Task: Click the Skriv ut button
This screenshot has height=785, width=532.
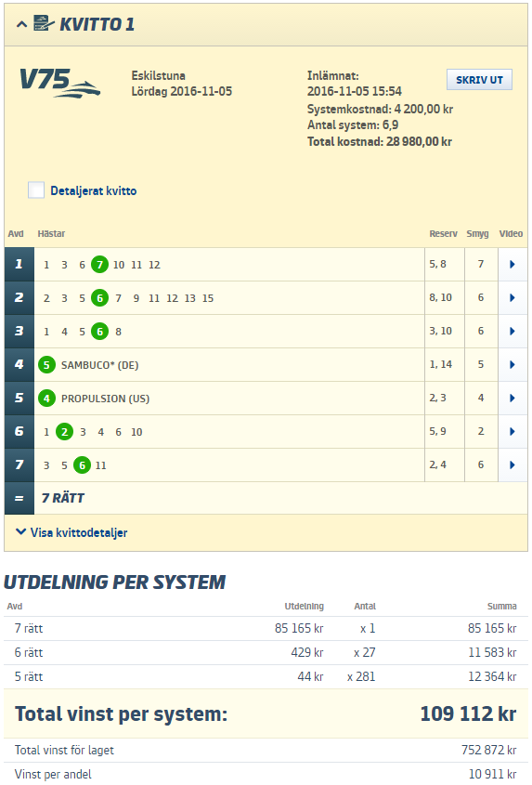Action: point(479,80)
